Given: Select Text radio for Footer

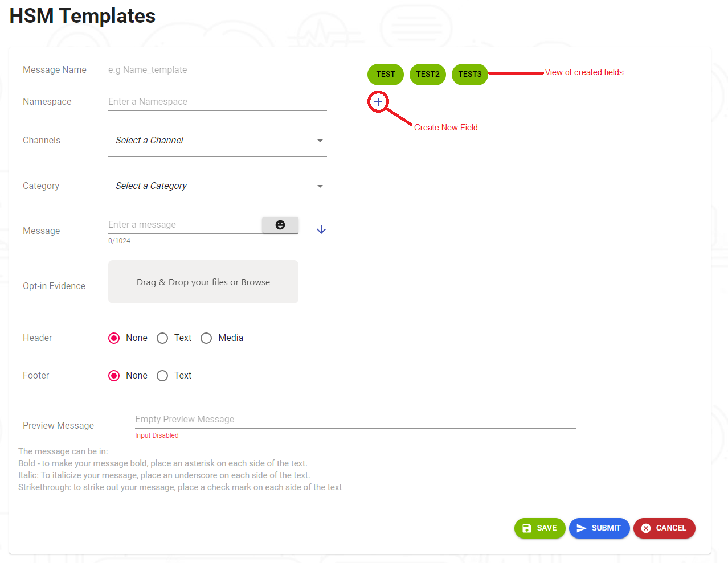Looking at the screenshot, I should [x=163, y=376].
